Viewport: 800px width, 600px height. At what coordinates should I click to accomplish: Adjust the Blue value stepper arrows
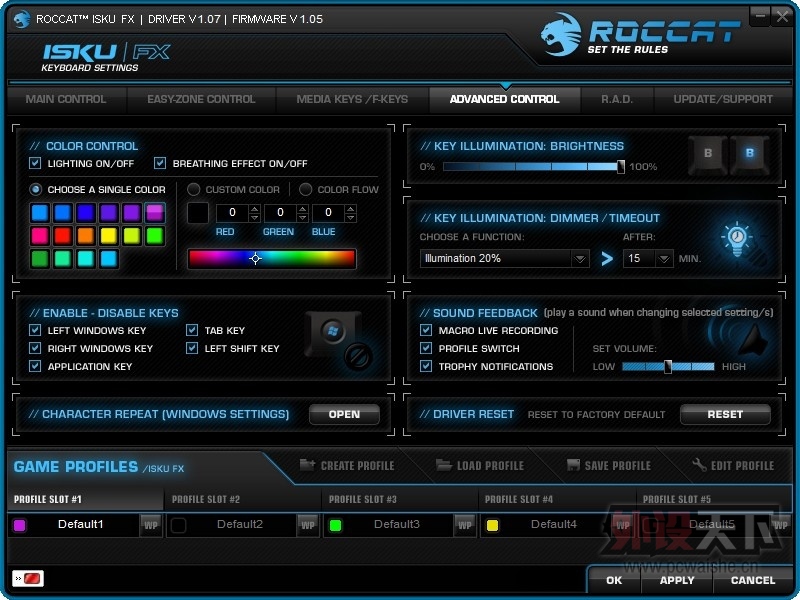pyautogui.click(x=351, y=213)
